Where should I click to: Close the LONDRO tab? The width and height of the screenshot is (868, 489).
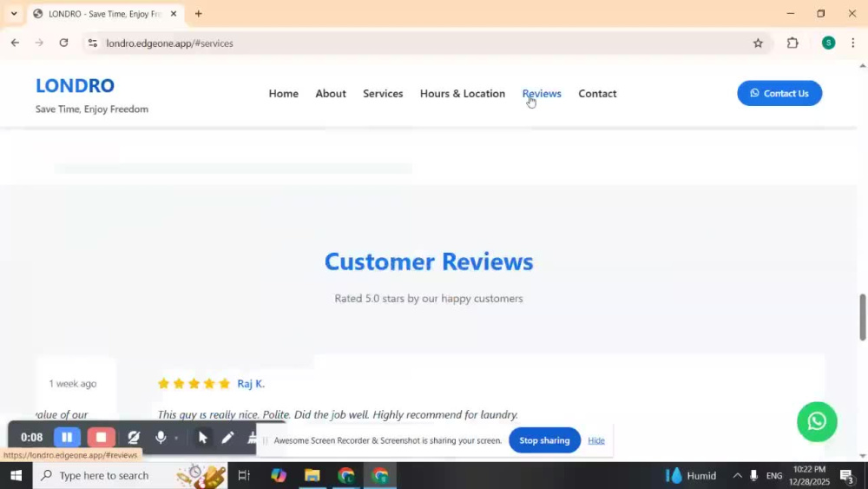(x=174, y=14)
